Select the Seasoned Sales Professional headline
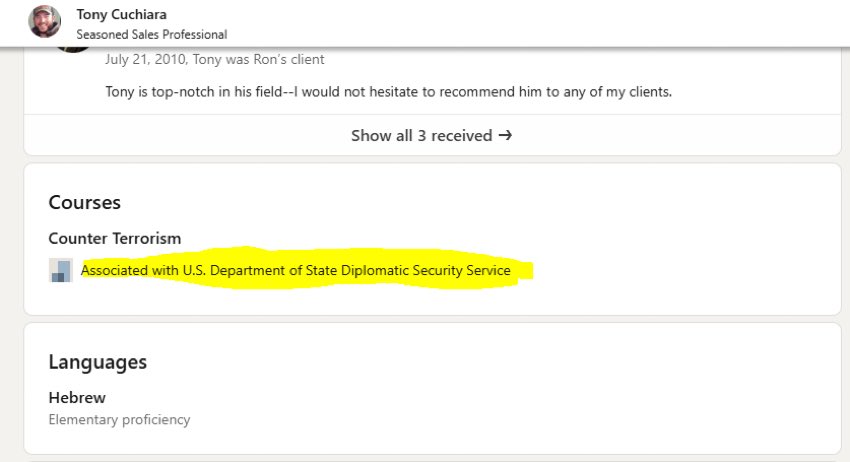The image size is (850, 462). 152,35
